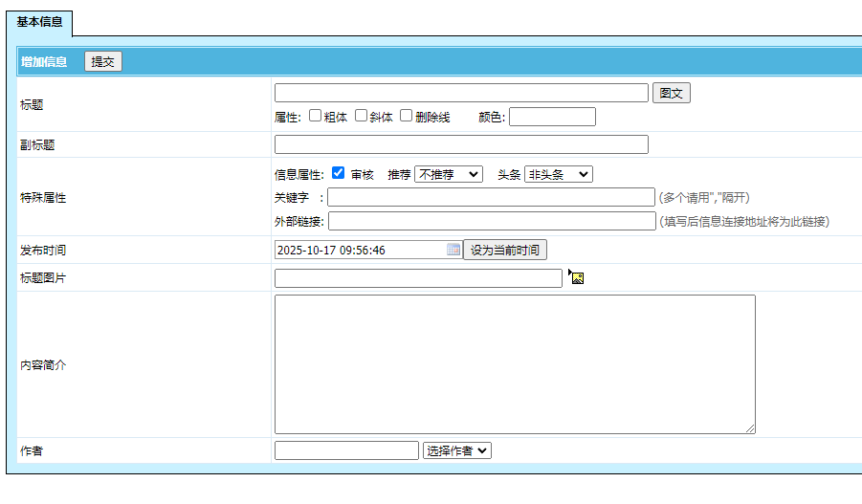Image resolution: width=862 pixels, height=504 pixels.
Task: Click into the 副标题 subtitle field
Action: [461, 144]
